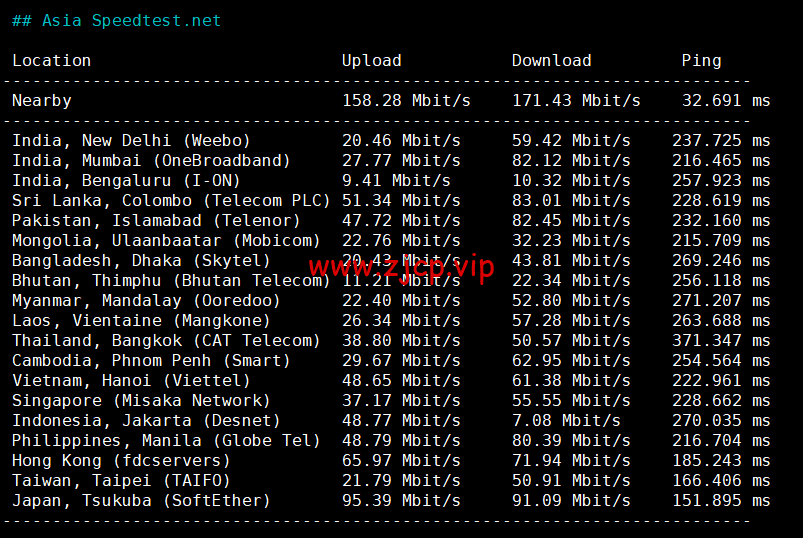Select 'Vietnam, Hanoi (Viettel)' location

[x=131, y=380]
